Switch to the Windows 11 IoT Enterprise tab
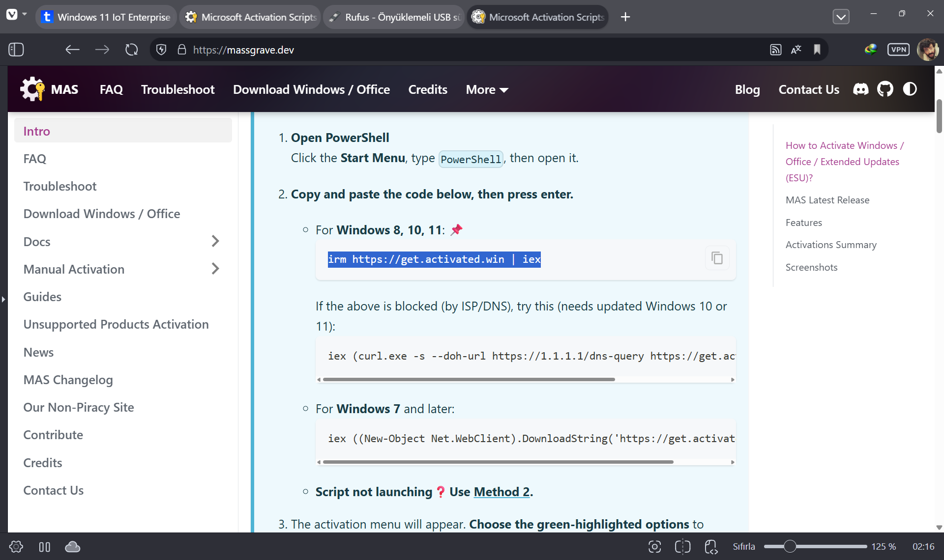 coord(106,17)
